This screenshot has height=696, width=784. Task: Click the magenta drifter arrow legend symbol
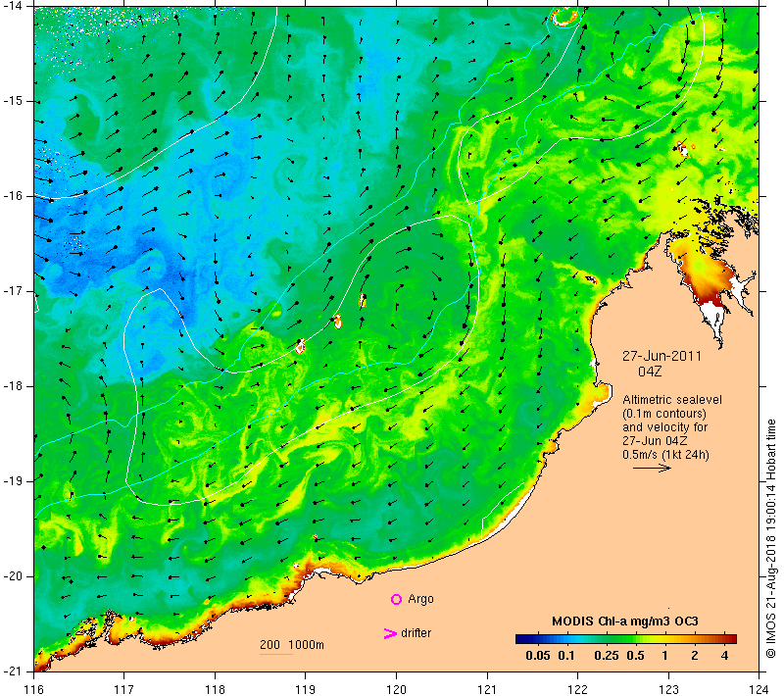pyautogui.click(x=390, y=634)
